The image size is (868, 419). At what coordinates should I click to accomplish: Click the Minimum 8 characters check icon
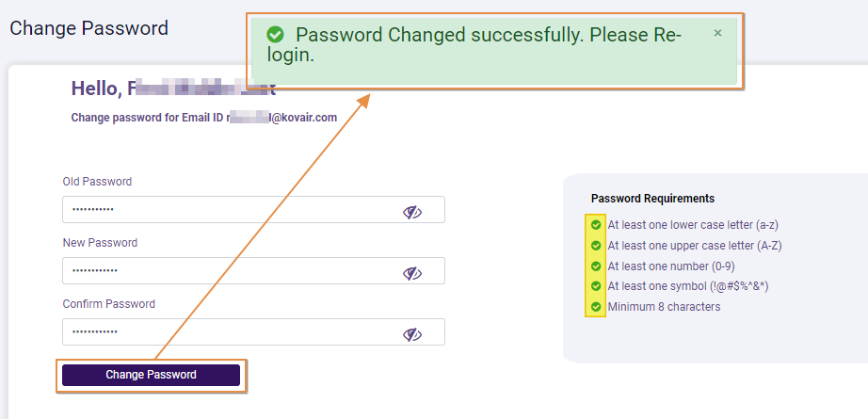[596, 307]
